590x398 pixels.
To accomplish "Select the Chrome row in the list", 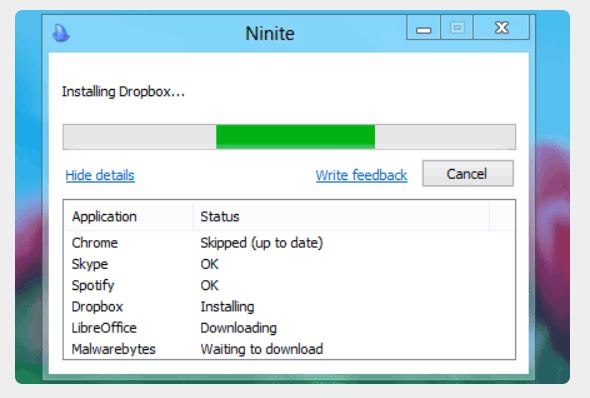I will pyautogui.click(x=289, y=243).
